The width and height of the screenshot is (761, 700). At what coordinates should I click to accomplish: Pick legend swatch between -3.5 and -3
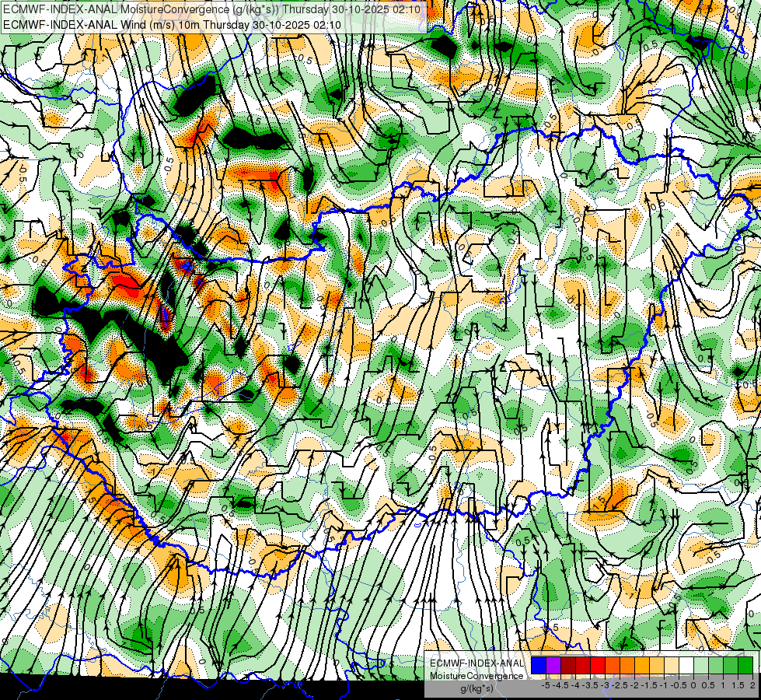click(598, 665)
